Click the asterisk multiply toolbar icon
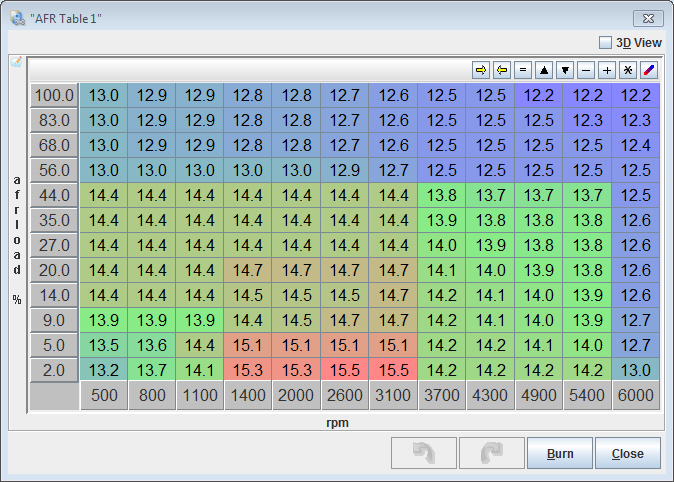The image size is (674, 482). click(x=628, y=70)
